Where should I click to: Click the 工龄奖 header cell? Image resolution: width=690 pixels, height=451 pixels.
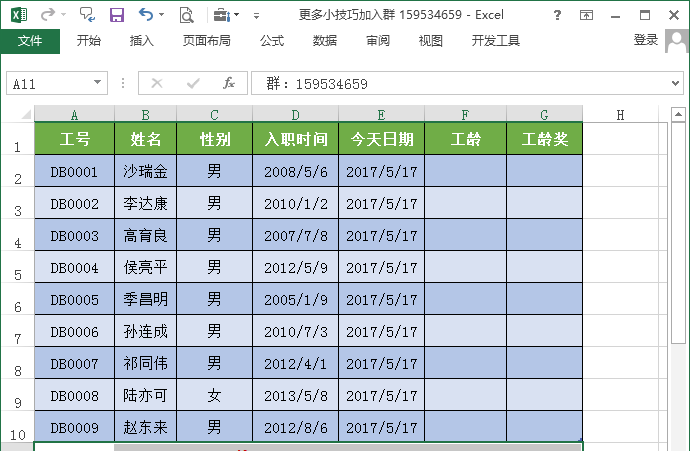tap(544, 139)
